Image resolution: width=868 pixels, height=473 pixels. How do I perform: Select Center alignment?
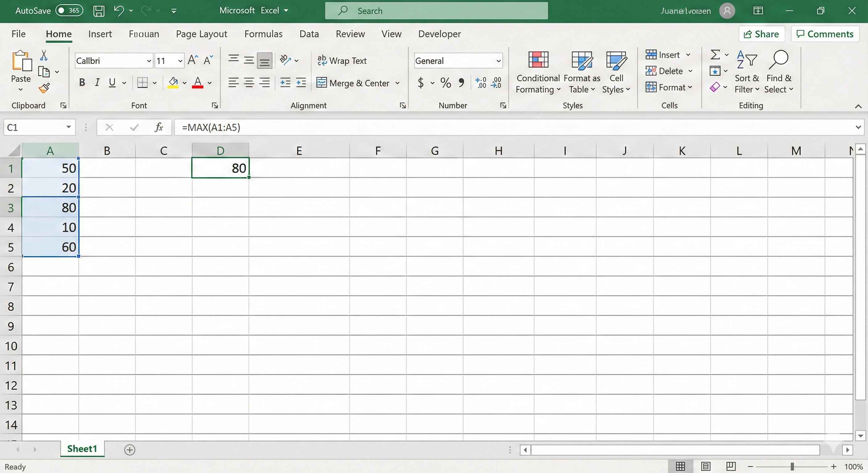tap(249, 83)
